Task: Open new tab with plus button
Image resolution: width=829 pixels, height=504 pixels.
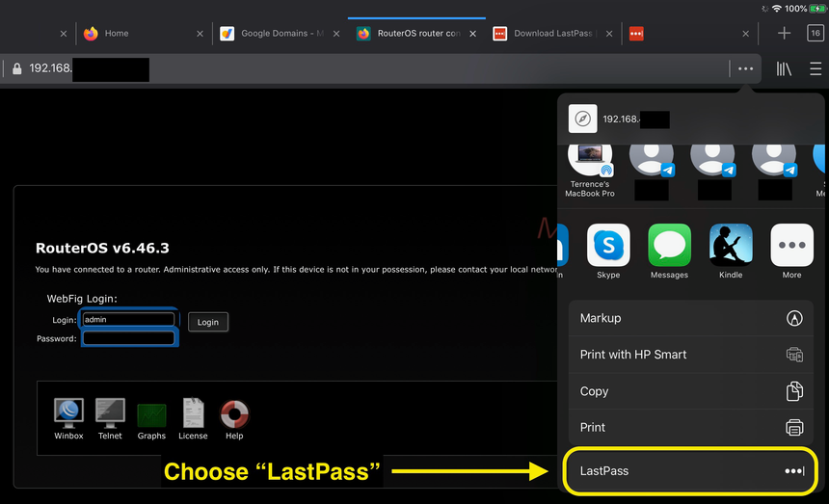Action: tap(784, 34)
